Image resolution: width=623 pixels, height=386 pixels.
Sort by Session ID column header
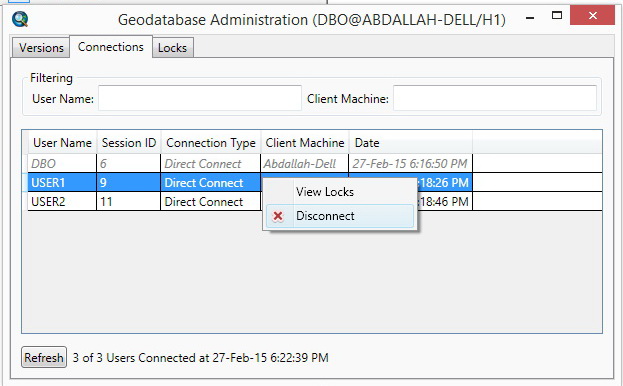pyautogui.click(x=129, y=143)
